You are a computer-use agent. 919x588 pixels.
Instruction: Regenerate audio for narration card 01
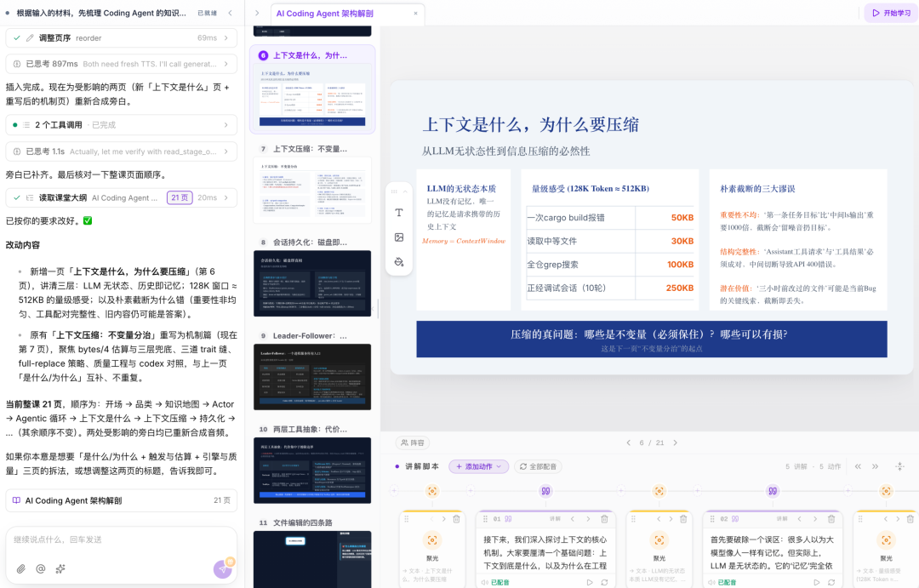click(604, 582)
